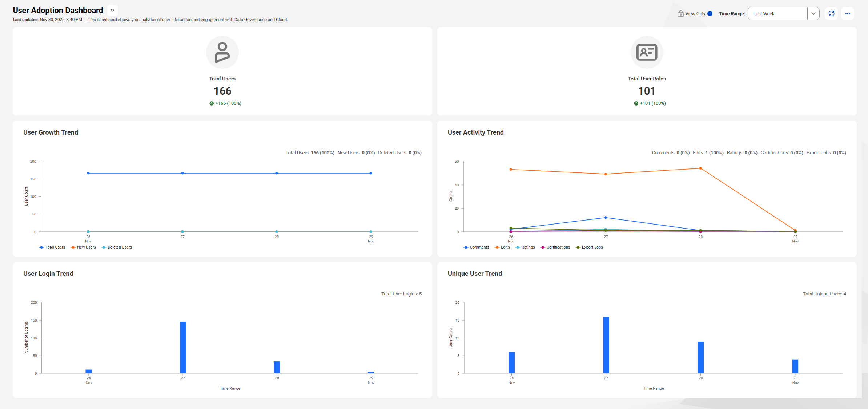Viewport: 868px width, 409px height.
Task: Click the Nov 26 unique users bar
Action: tap(512, 363)
